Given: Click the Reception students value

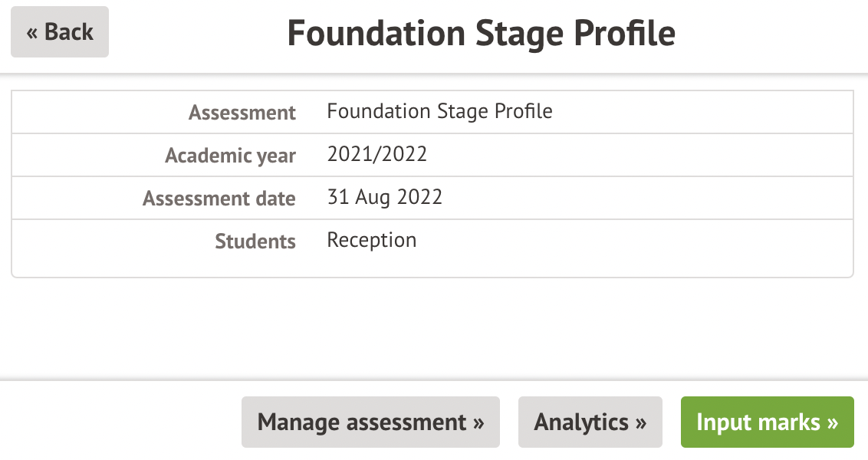Looking at the screenshot, I should [371, 240].
